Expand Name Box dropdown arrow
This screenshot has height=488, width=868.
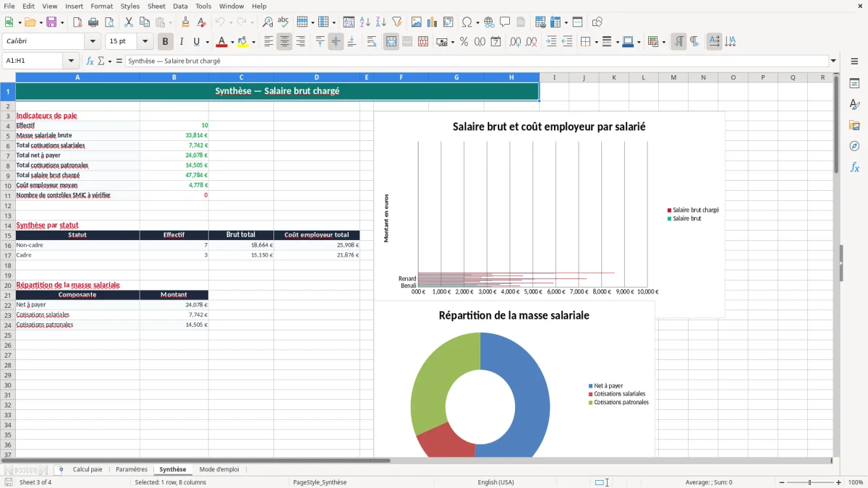pos(71,61)
